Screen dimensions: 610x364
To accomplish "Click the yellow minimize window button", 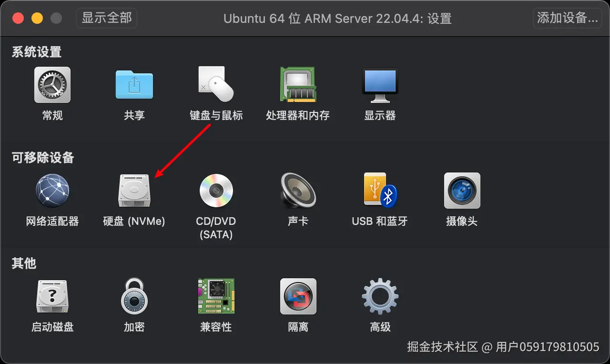I will [37, 19].
